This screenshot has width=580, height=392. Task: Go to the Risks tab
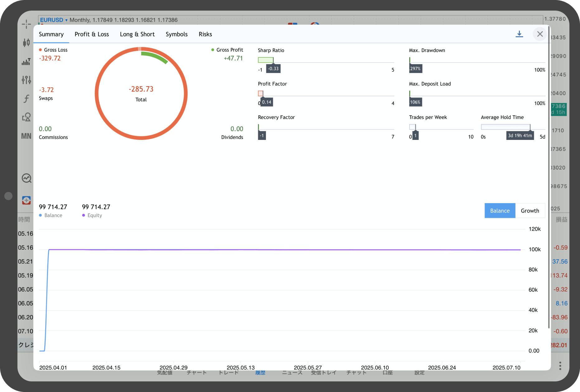tap(205, 34)
